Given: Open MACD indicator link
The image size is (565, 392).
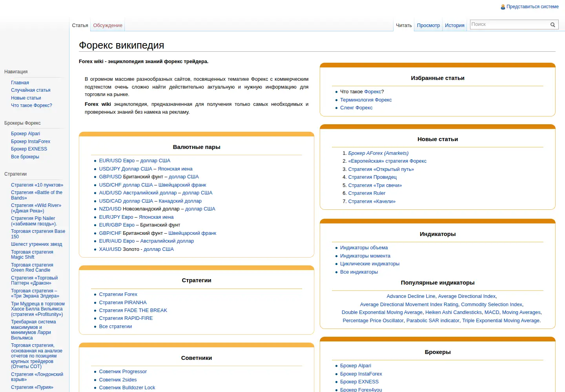Looking at the screenshot, I should click(x=492, y=312).
